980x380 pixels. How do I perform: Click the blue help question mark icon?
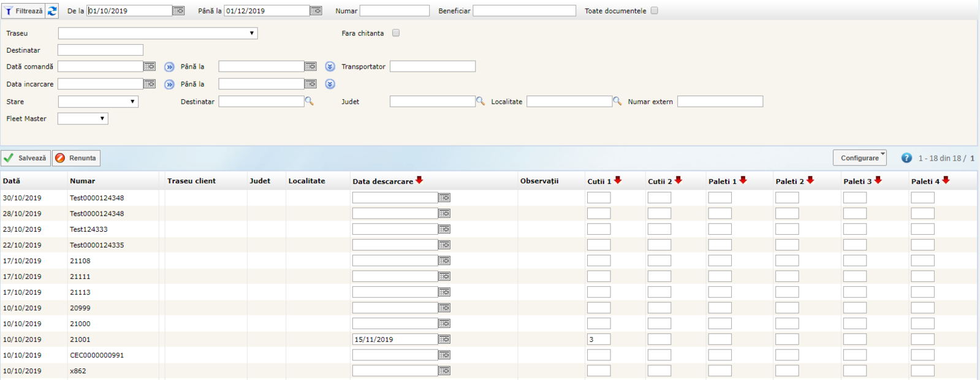[906, 158]
